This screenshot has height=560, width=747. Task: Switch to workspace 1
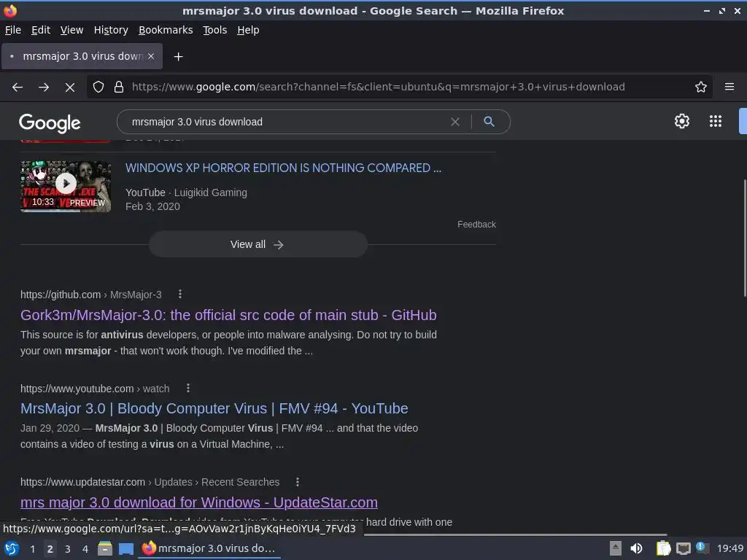tap(32, 549)
